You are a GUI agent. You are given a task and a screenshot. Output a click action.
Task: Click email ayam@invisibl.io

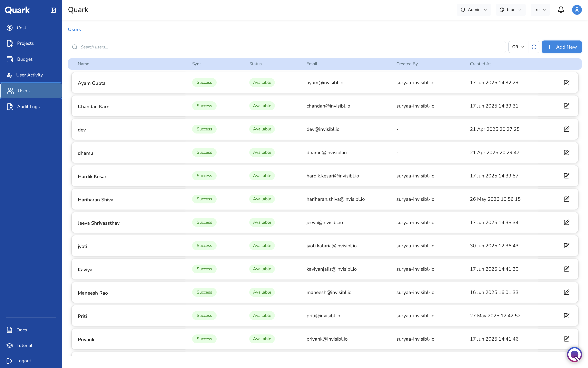[325, 83]
